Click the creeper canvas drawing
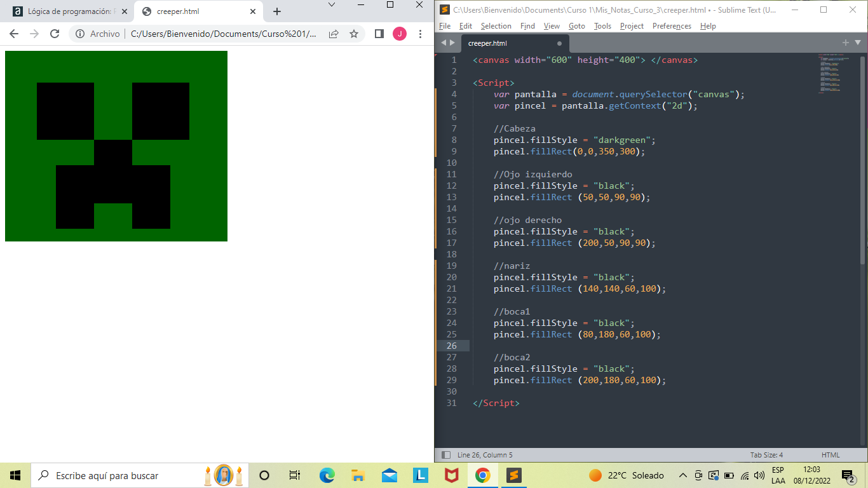This screenshot has height=488, width=868. [116, 146]
